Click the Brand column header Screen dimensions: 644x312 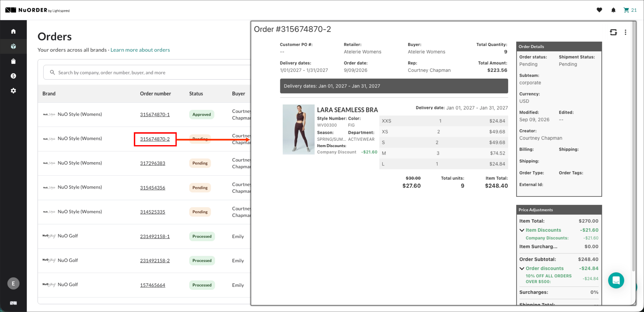click(x=49, y=94)
